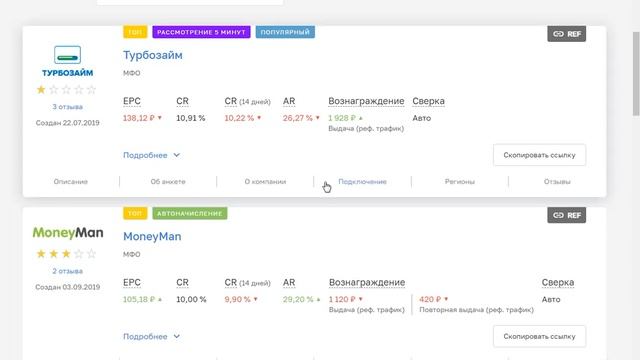Open О компании tab of Турбозайм
Image resolution: width=640 pixels, height=360 pixels.
coord(265,182)
